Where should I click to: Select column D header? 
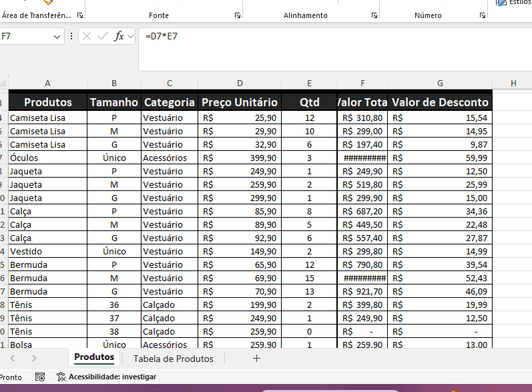point(240,83)
